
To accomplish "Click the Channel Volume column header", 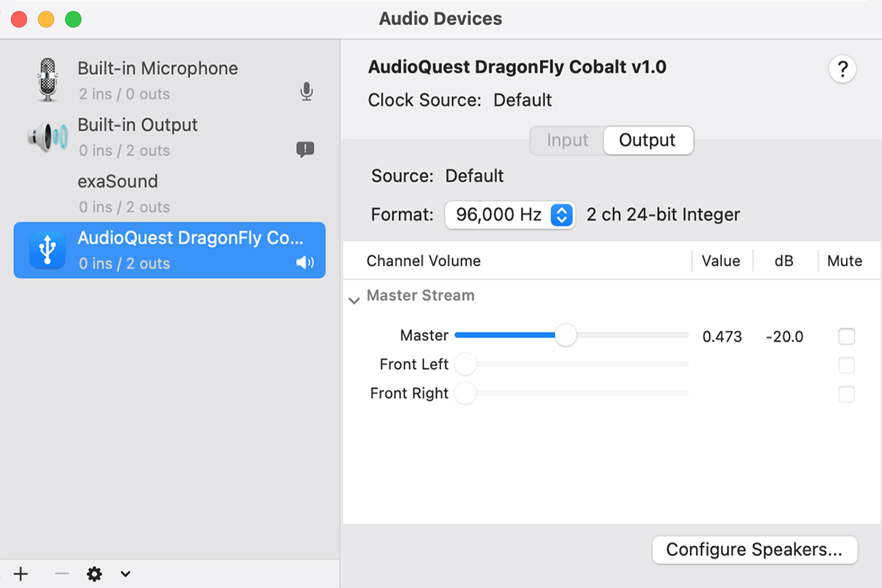I will coord(423,261).
